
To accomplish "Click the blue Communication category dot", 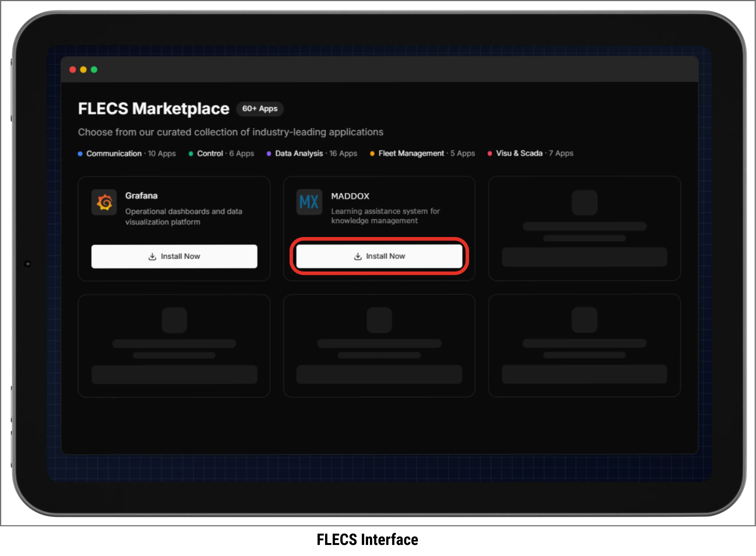I will click(80, 154).
